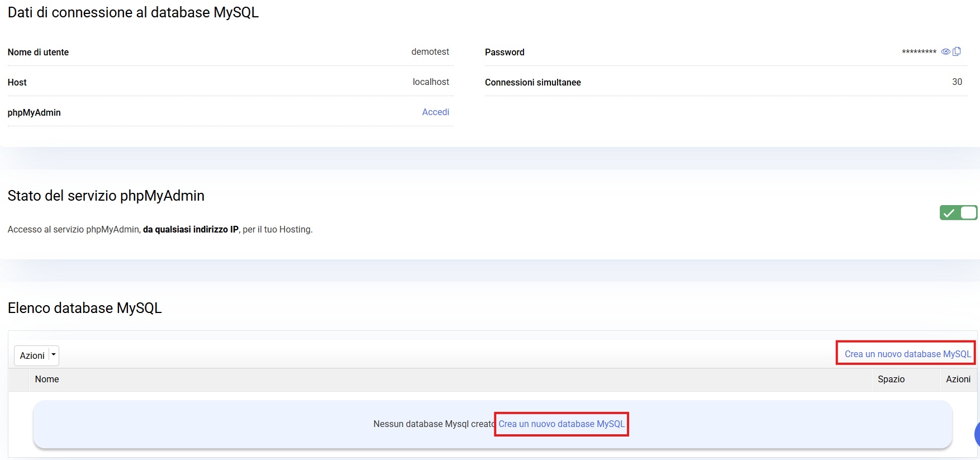Click the Azioni column header in the table
Viewport: 980px width, 460px height.
point(958,379)
